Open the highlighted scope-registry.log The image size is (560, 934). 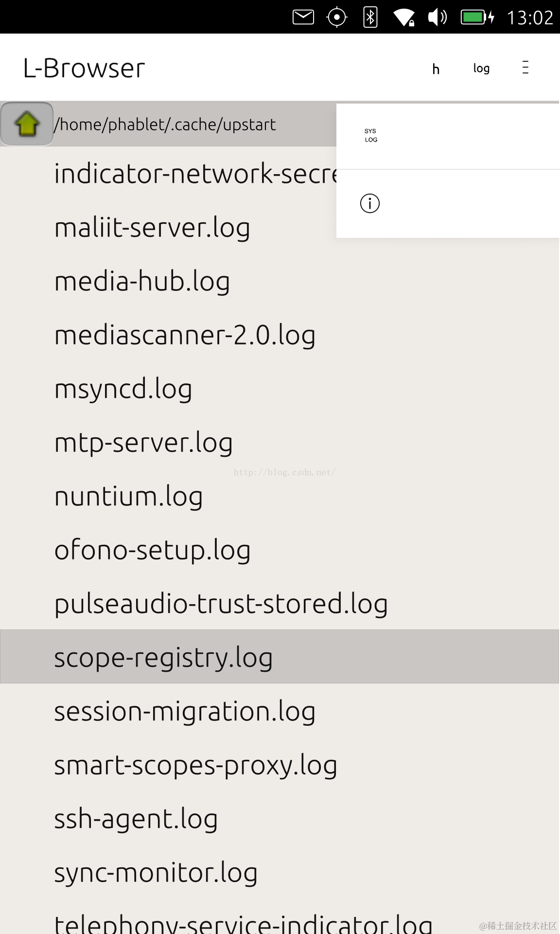pyautogui.click(x=163, y=658)
